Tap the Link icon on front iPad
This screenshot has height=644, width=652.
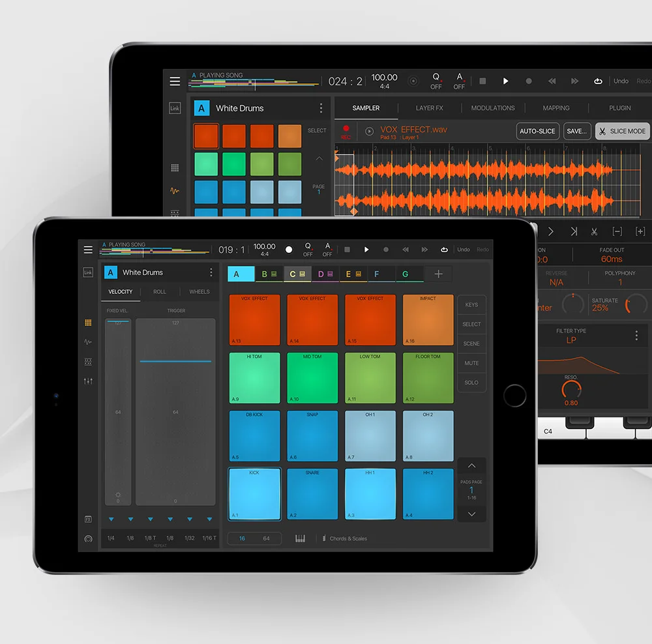[x=88, y=272]
